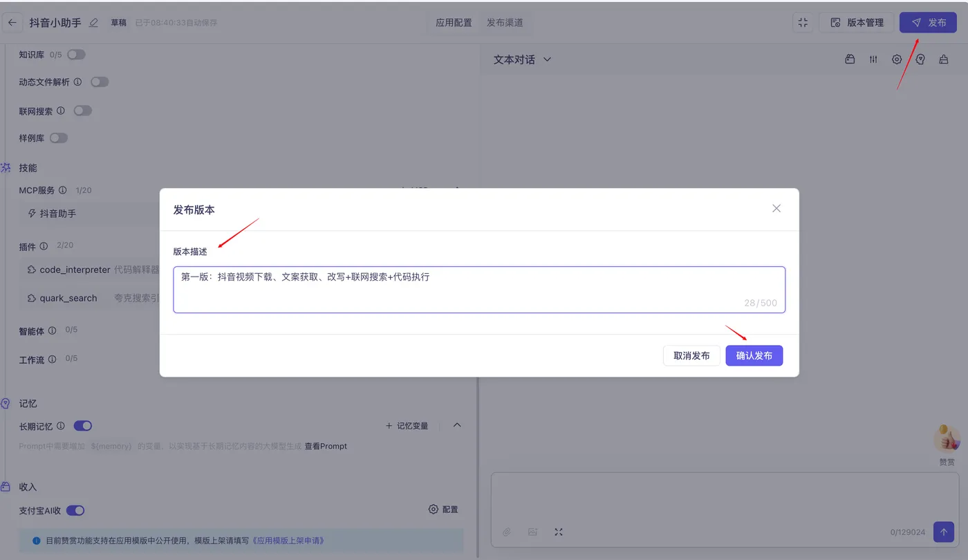Click the pencil edit icon next to the app name

point(94,23)
